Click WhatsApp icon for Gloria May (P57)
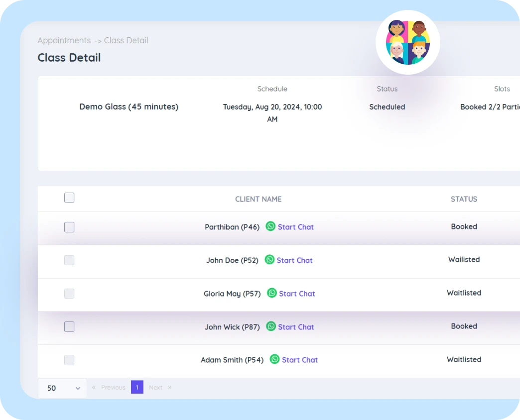Image resolution: width=520 pixels, height=420 pixels. click(x=272, y=293)
